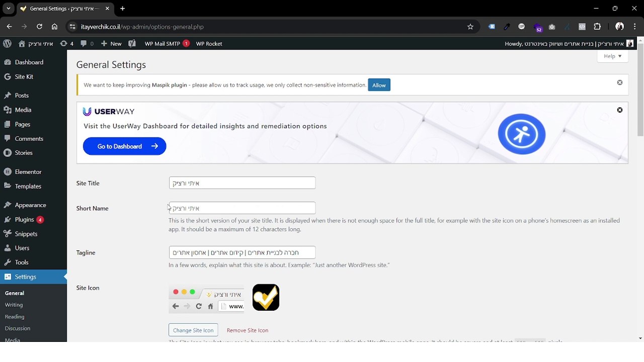
Task: Select Settings in the sidebar
Action: [33, 277]
